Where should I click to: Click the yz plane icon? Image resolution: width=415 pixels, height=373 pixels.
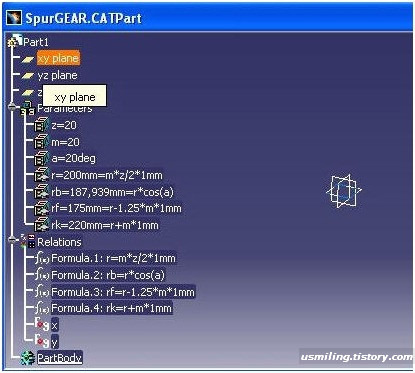click(x=28, y=76)
